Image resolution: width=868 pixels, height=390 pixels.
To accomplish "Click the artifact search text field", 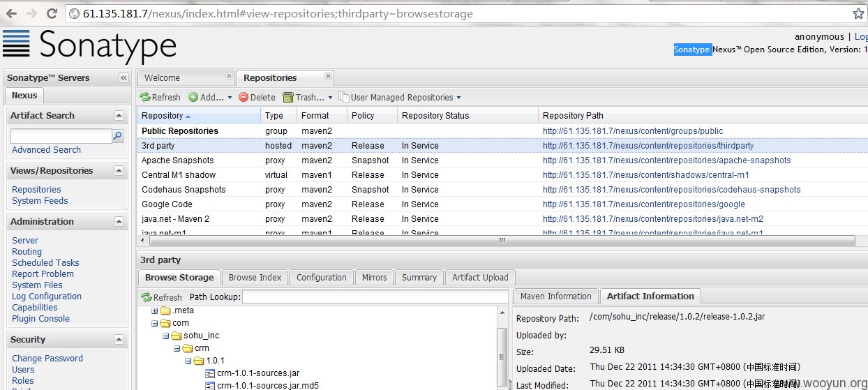I will pyautogui.click(x=61, y=136).
